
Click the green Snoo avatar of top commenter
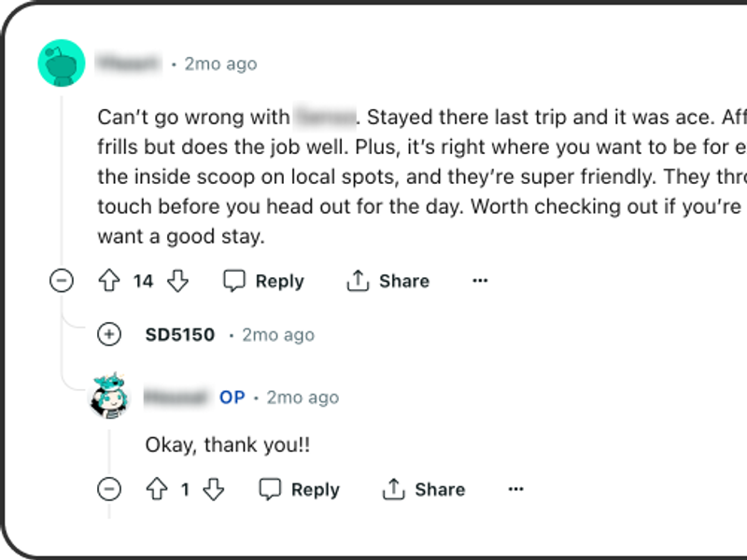(x=62, y=64)
